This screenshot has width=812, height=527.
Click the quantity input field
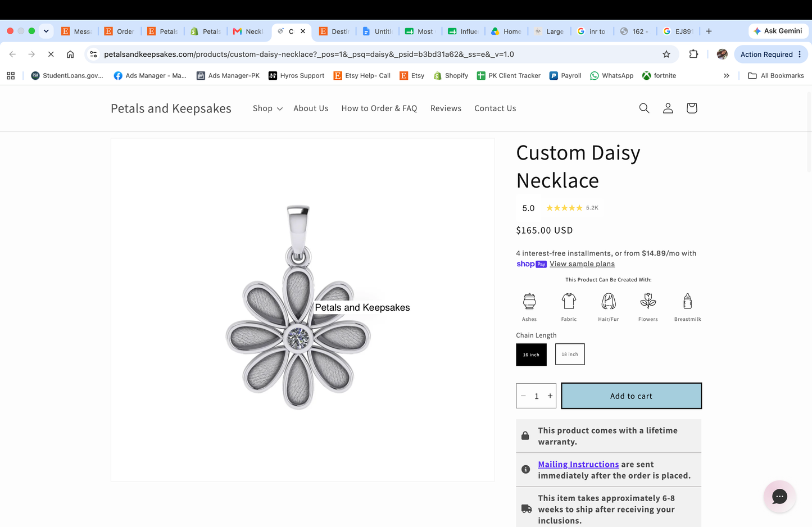coord(537,396)
